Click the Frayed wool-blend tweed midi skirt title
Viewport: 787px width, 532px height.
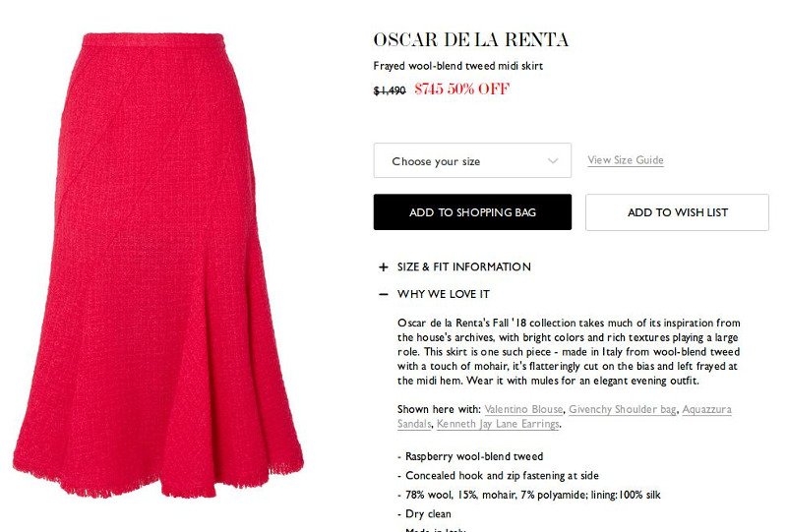coord(457,66)
